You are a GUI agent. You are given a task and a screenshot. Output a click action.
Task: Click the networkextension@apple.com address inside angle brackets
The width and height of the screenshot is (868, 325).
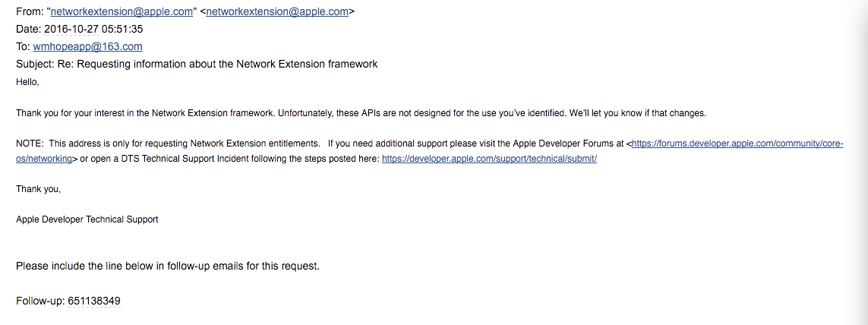(277, 11)
